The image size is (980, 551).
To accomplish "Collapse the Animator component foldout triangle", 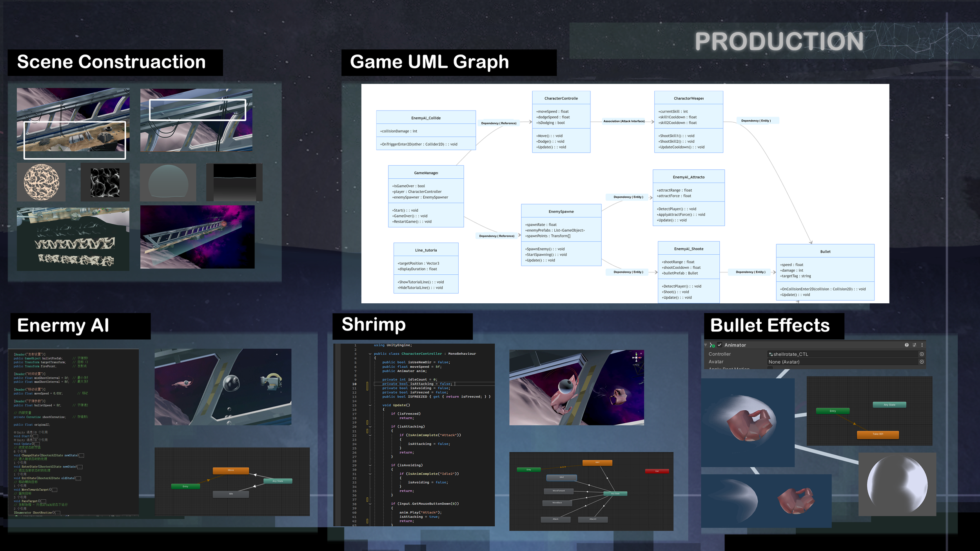I will (x=706, y=345).
